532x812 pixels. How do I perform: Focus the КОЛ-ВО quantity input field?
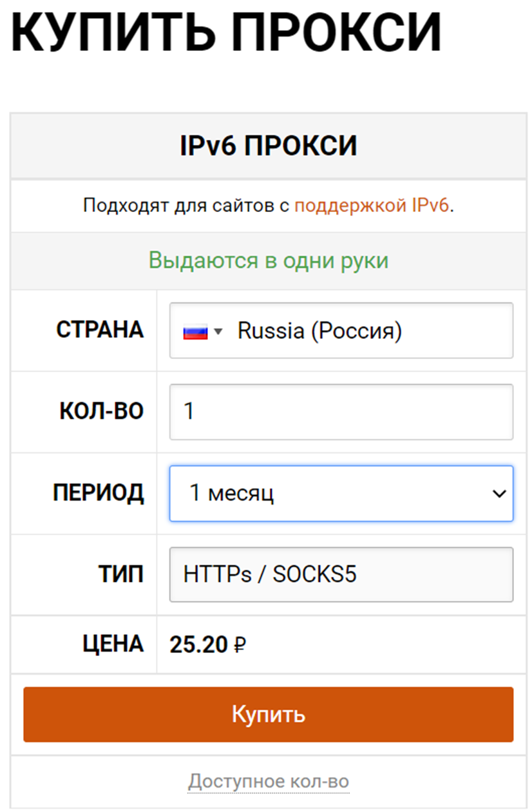click(x=341, y=412)
